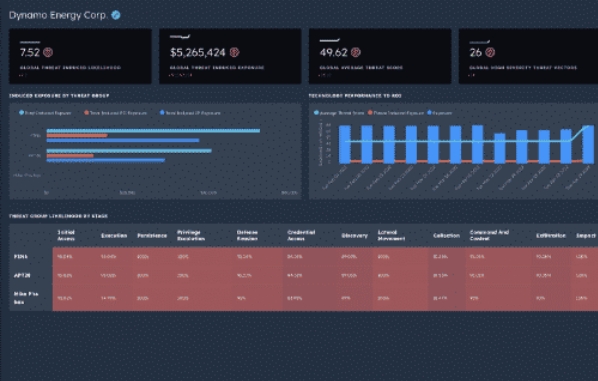This screenshot has width=598, height=381.
Task: Toggle the red PII Exposure legend entry in threat group chart
Action: (115, 113)
